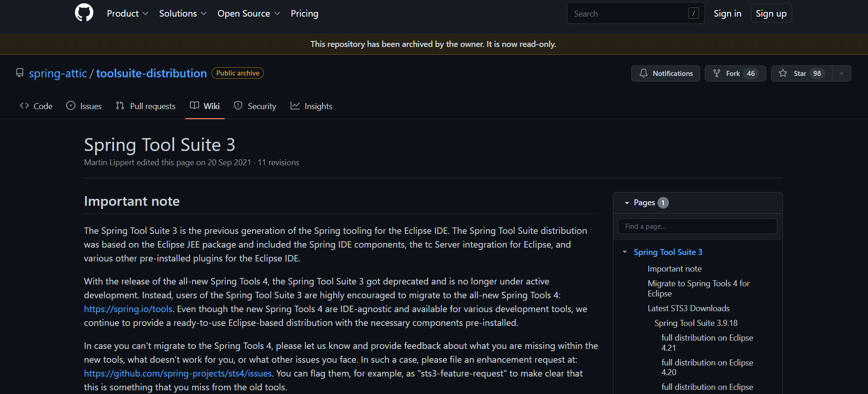Click the GitHub octocat logo
Screen dimensions: 868x394
coord(84,13)
